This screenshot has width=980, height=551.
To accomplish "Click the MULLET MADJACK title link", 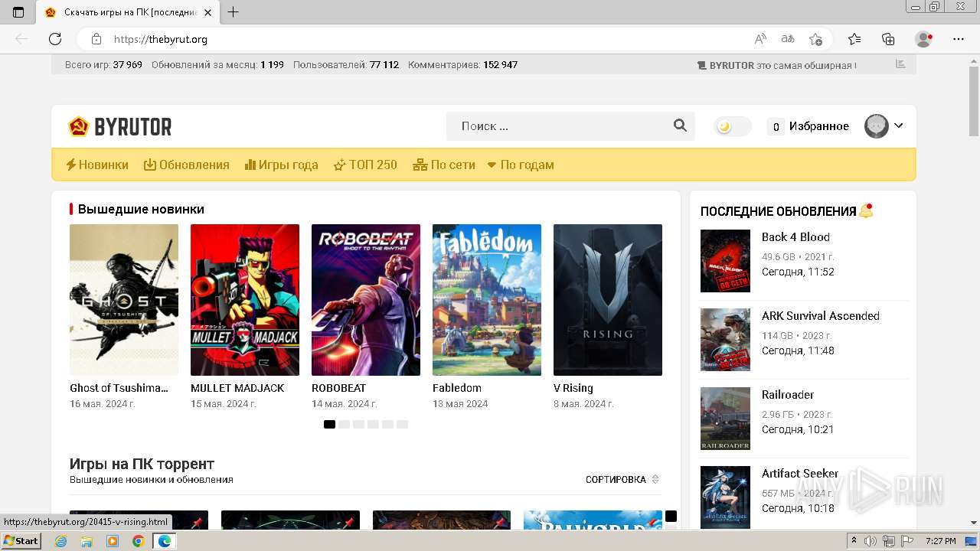I will (x=237, y=388).
